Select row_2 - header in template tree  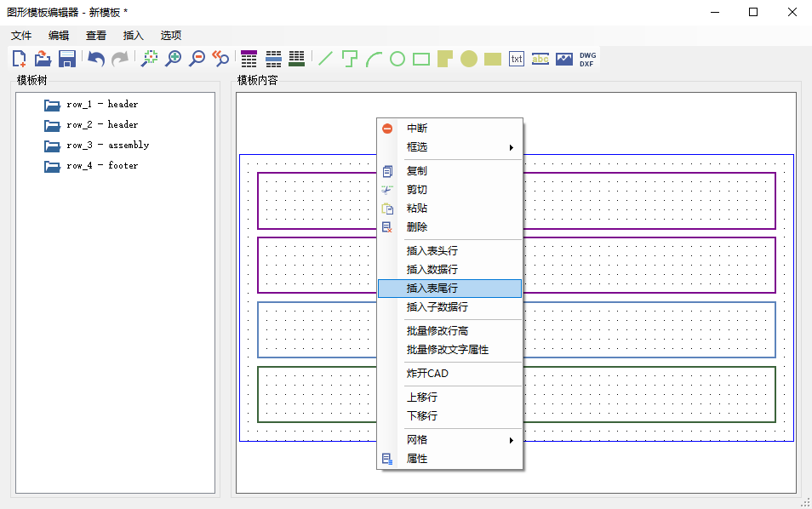tap(102, 125)
